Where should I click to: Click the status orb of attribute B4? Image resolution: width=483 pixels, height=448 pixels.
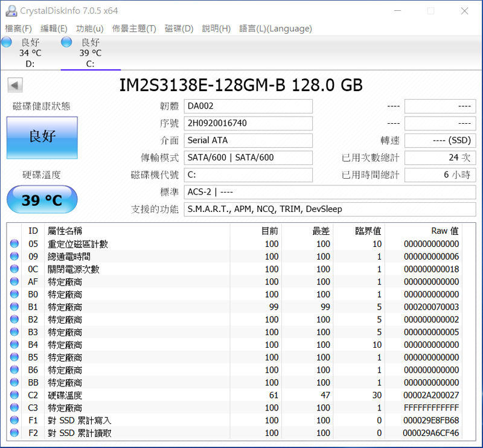(x=14, y=345)
